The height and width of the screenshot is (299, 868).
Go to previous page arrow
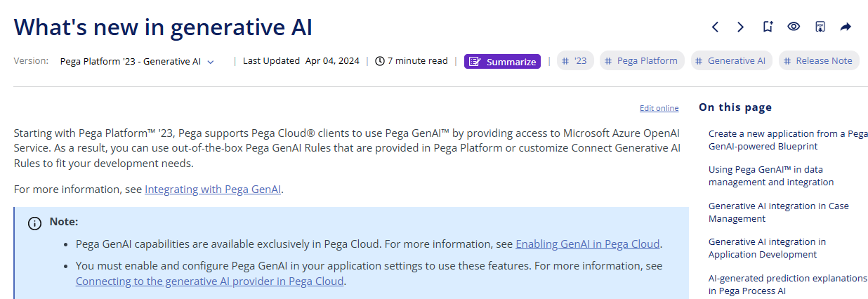tap(715, 27)
